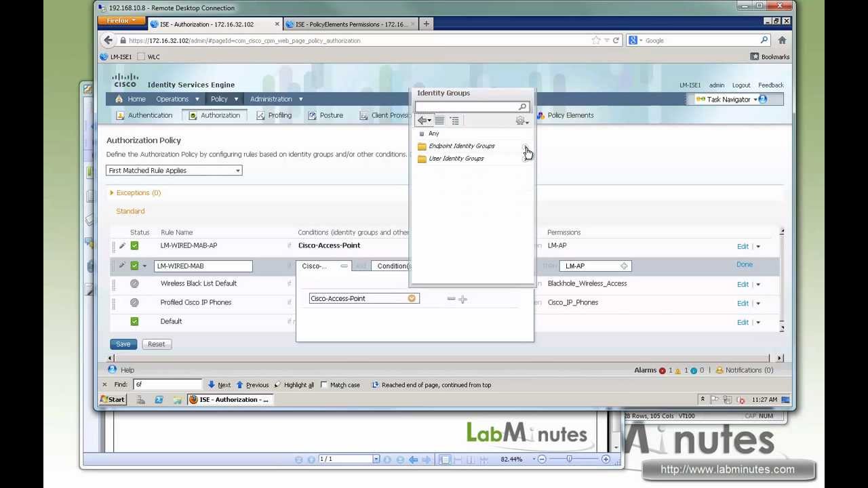Click the Reset button
868x488 pixels.
click(156, 344)
